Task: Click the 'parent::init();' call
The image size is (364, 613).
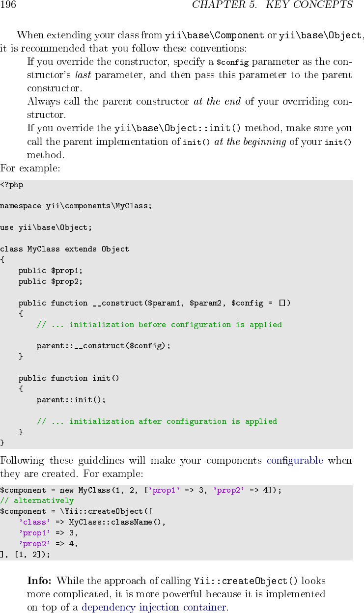Action: (71, 400)
